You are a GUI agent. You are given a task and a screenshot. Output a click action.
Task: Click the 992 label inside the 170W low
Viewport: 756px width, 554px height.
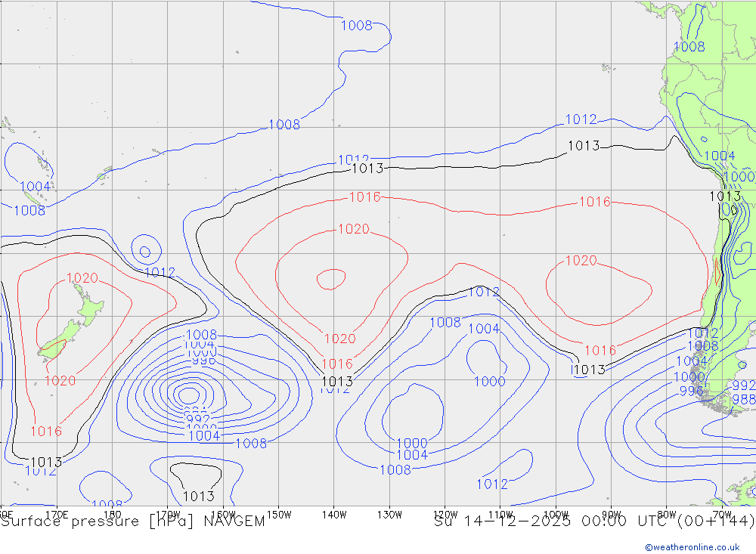pos(197,419)
